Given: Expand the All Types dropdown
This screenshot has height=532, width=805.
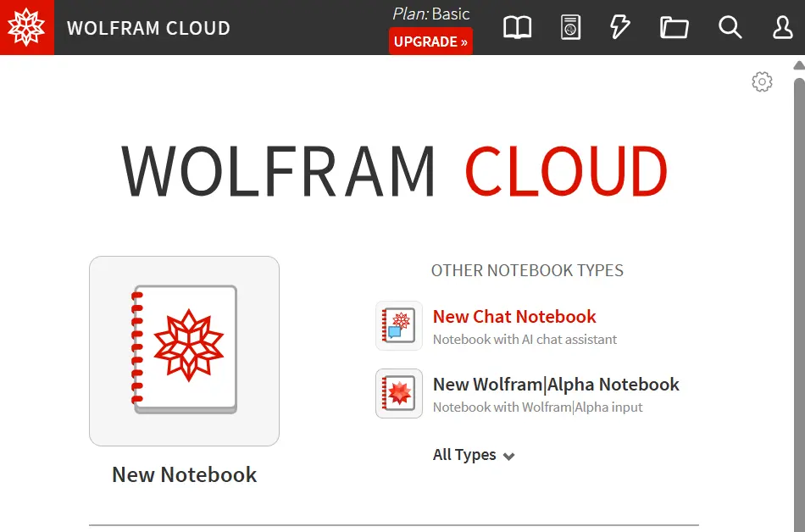Looking at the screenshot, I should (x=464, y=455).
